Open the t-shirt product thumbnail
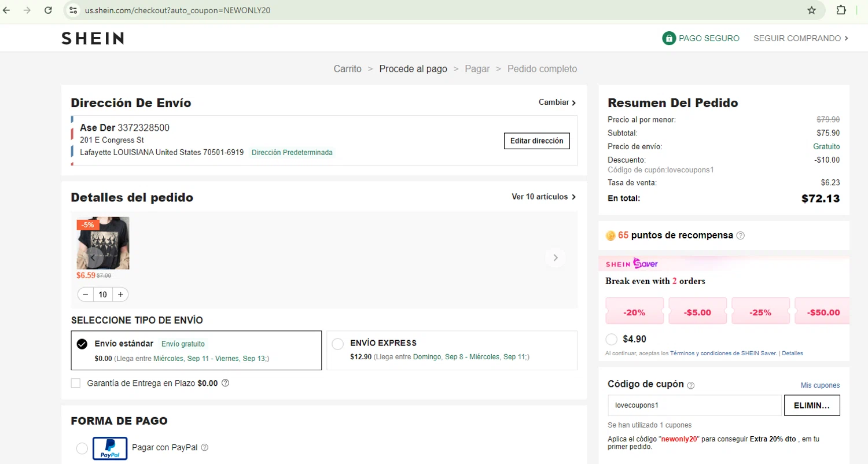 103,243
